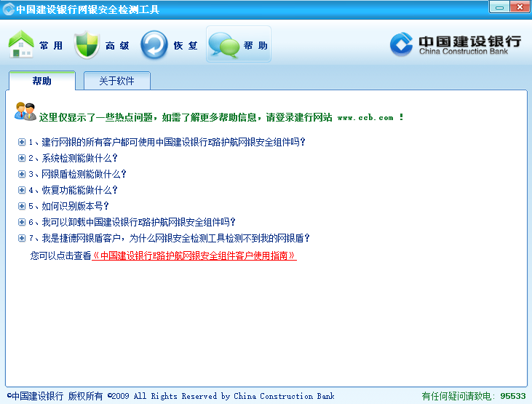
Task: Click question text 建行网银的所有客户都可使用
Action: pos(167,142)
